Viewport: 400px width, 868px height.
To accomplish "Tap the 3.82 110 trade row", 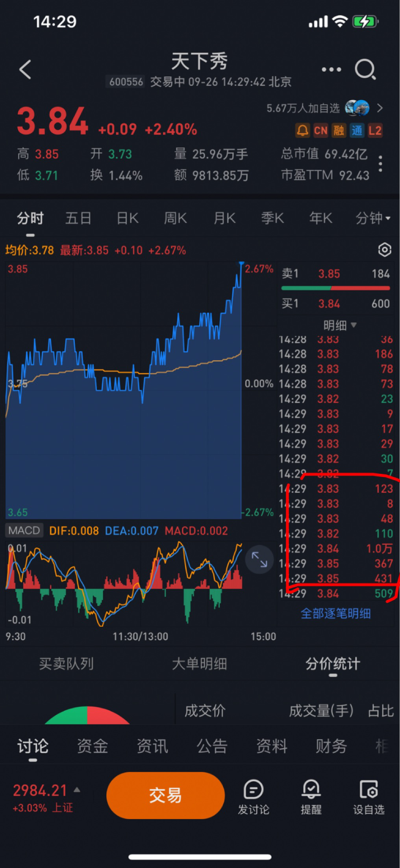I will click(335, 534).
